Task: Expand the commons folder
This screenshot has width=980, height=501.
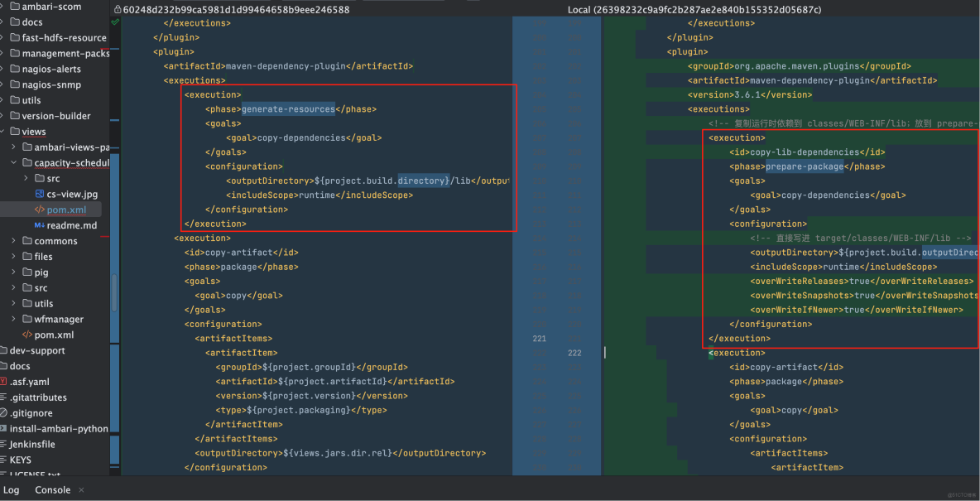Action: pos(14,241)
